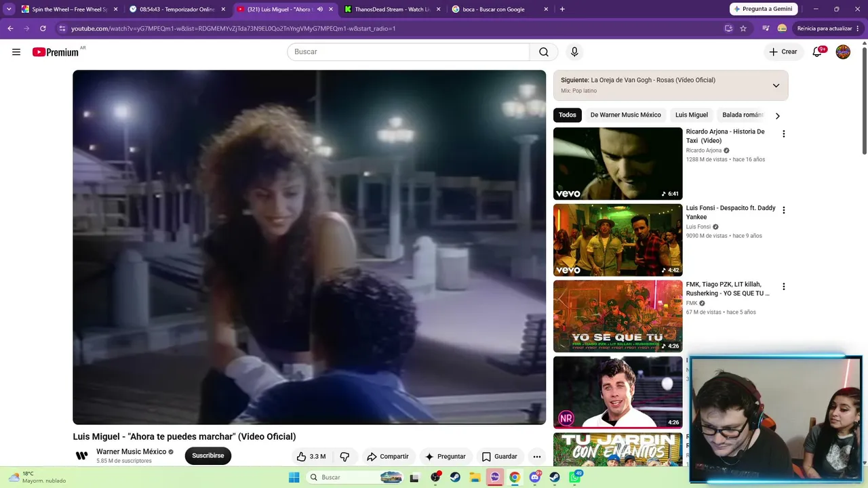Go back to the previous page
The image size is (868, 488).
pyautogui.click(x=10, y=28)
